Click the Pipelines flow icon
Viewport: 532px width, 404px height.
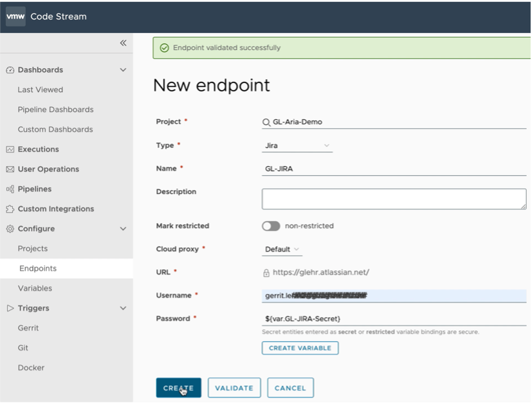pos(10,189)
